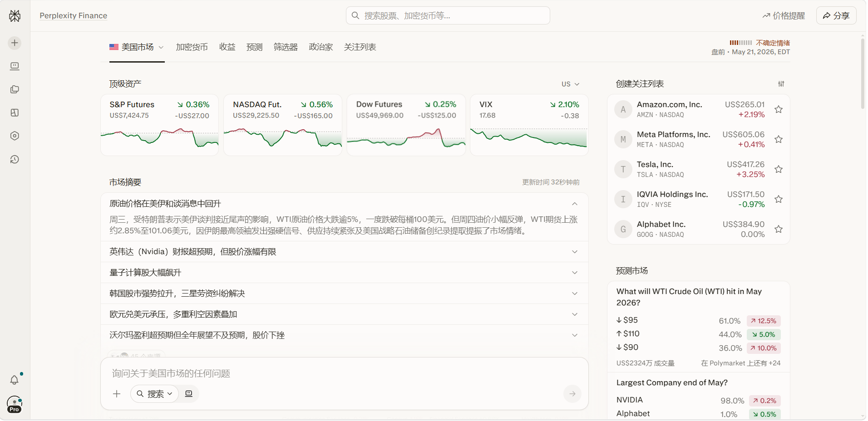Open the Largest Company end of May question
Viewport: 868px width, 421px height.
point(672,382)
